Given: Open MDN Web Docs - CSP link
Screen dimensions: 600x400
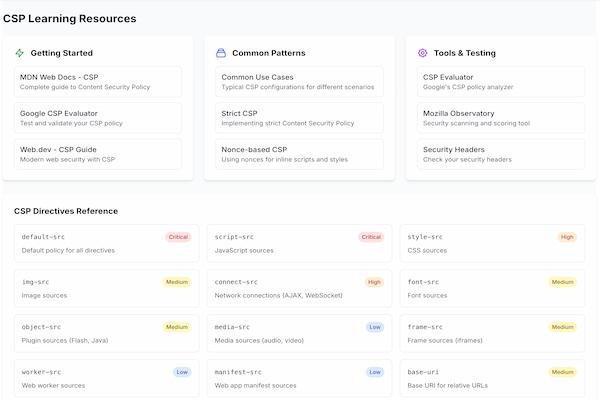Looking at the screenshot, I should coord(98,82).
